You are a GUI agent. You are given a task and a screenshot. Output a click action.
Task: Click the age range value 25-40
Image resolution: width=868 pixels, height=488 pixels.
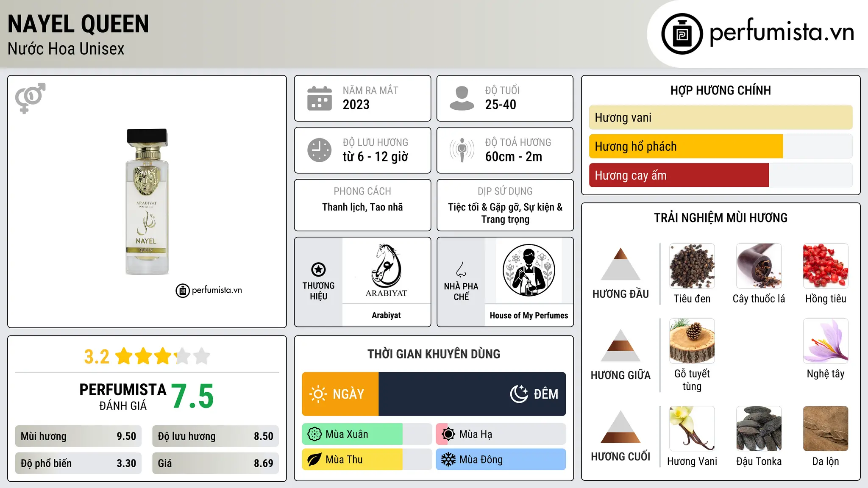pos(501,105)
